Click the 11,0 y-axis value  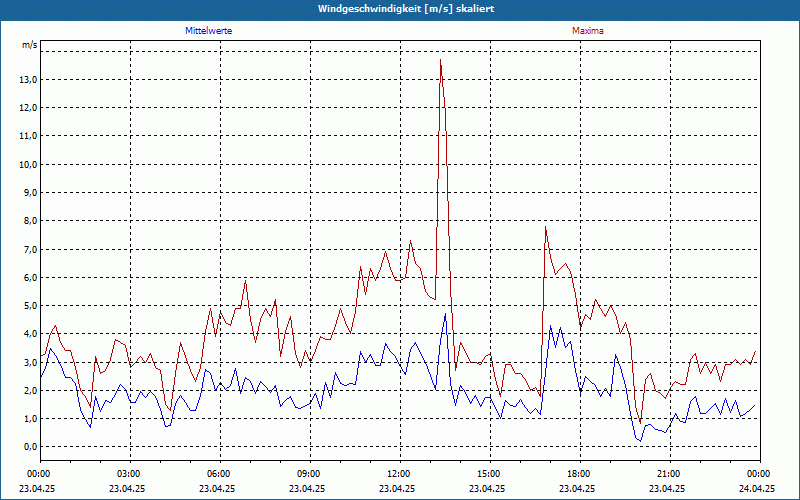click(29, 136)
